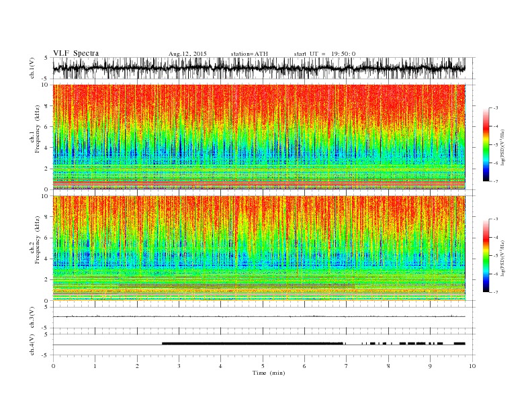532x411 pixels.
Task: Click the ch.1 spectrogram color bar
Action: click(x=486, y=144)
